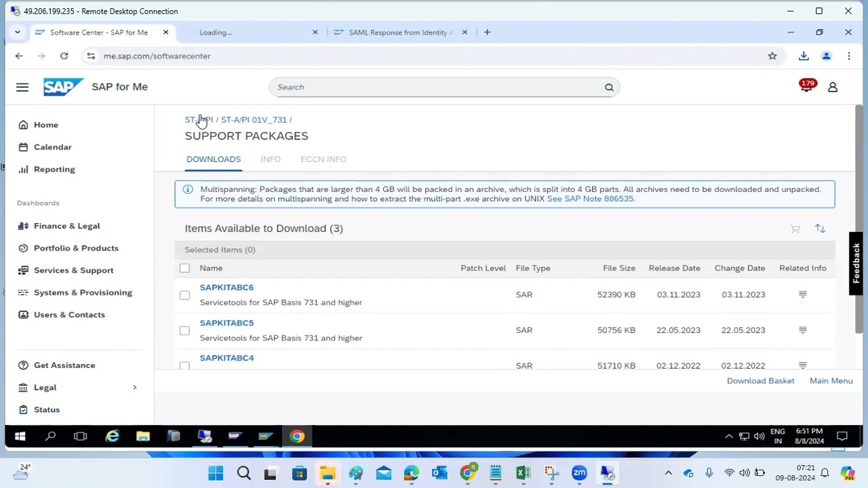Tick the checkbox for SAPKITABC5
868x488 pixels.
pos(184,330)
